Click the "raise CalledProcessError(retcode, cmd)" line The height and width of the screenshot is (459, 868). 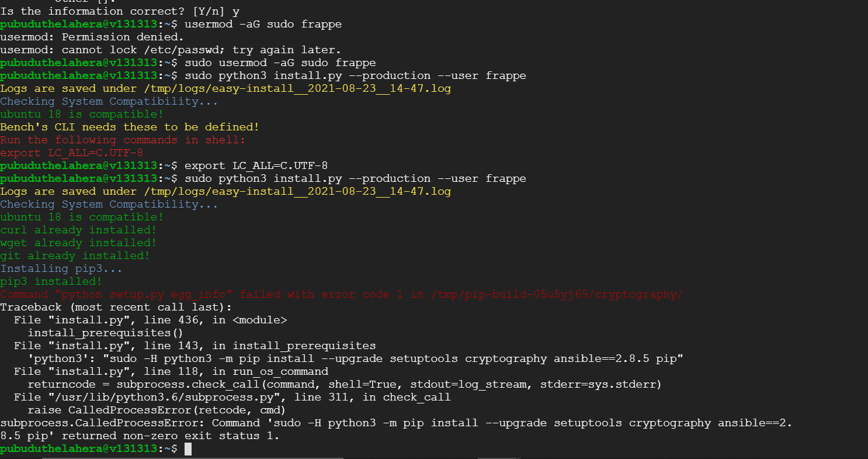[x=157, y=410]
